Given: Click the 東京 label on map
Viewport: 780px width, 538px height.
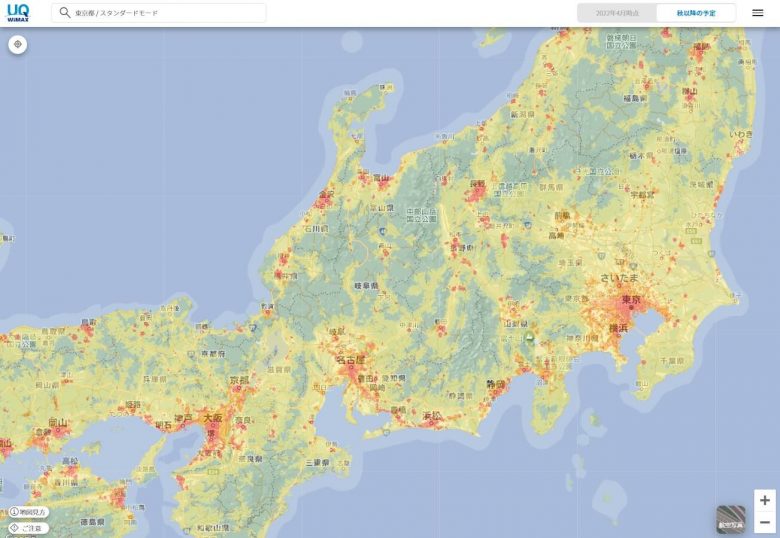Looking at the screenshot, I should 631,300.
